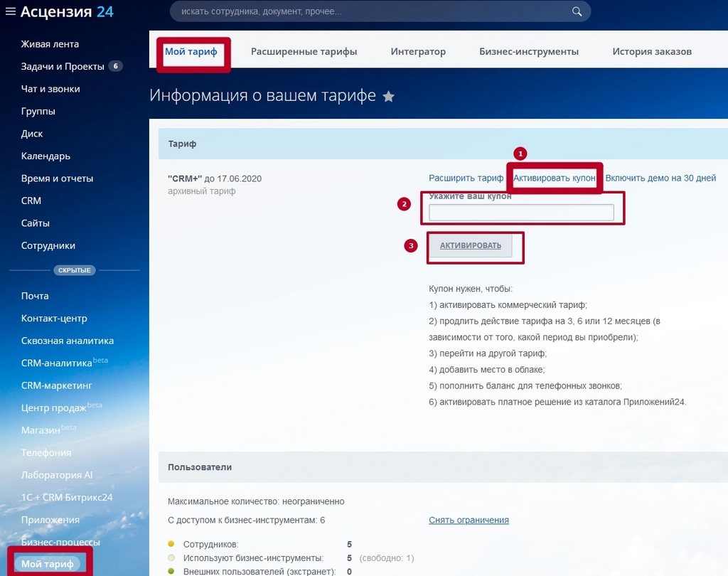The image size is (728, 576).
Task: Open CRM-маркетинг in sidebar
Action: click(x=57, y=385)
